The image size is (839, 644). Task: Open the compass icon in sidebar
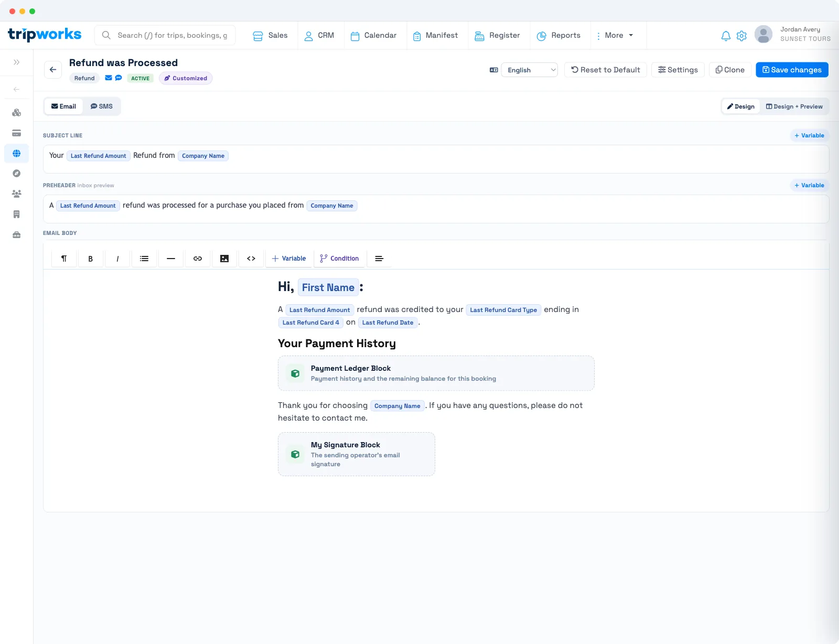coord(16,174)
